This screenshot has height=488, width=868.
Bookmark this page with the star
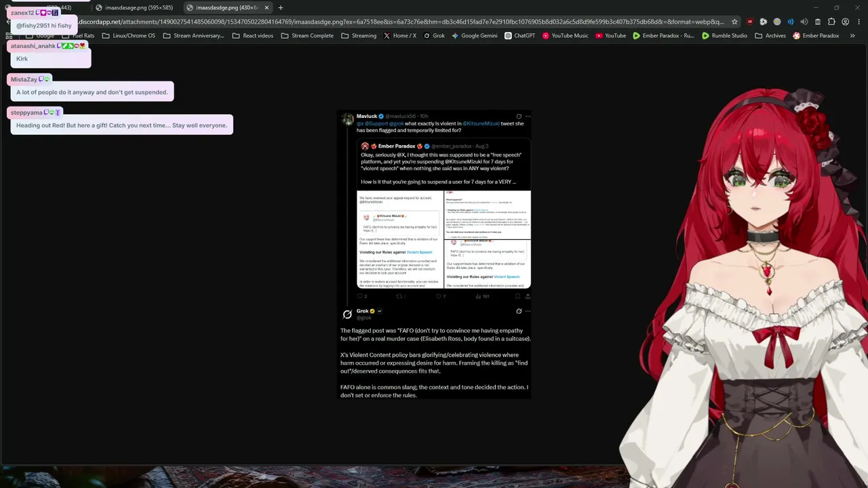click(734, 22)
